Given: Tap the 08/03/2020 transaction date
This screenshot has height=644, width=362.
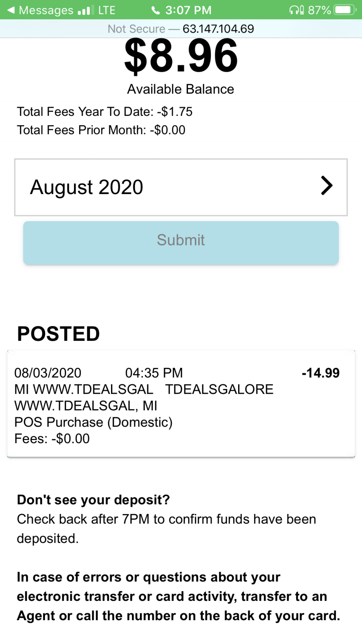Looking at the screenshot, I should pos(48,373).
